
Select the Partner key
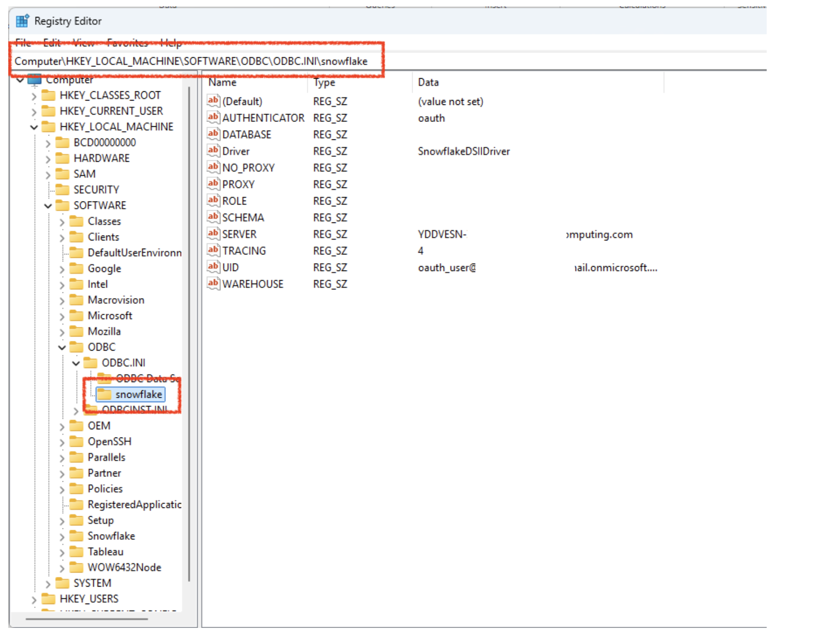click(x=104, y=472)
